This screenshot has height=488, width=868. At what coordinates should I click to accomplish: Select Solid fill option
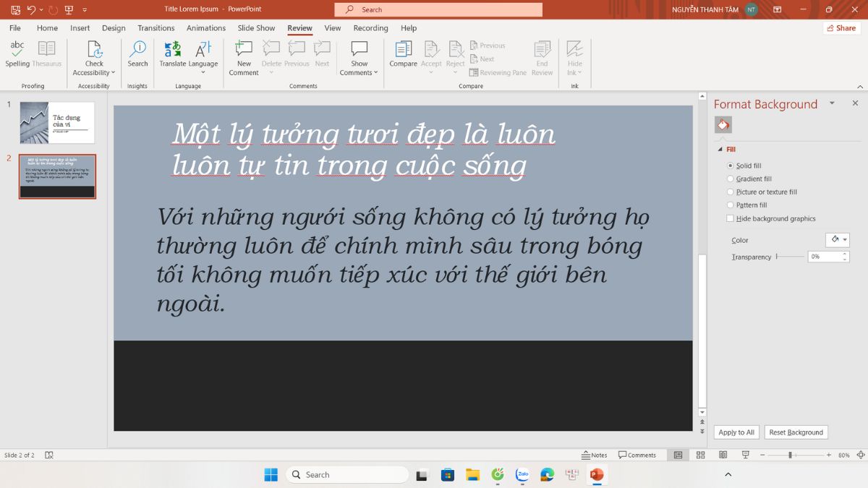pyautogui.click(x=744, y=166)
